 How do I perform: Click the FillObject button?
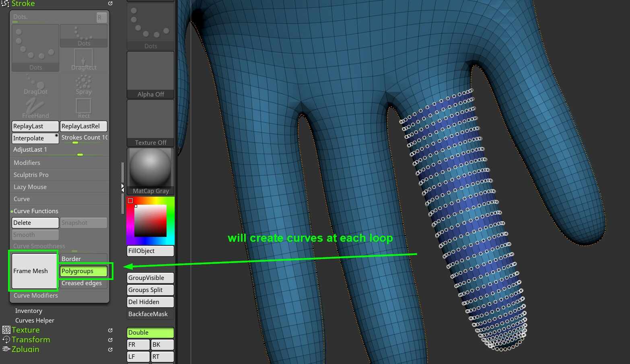150,251
